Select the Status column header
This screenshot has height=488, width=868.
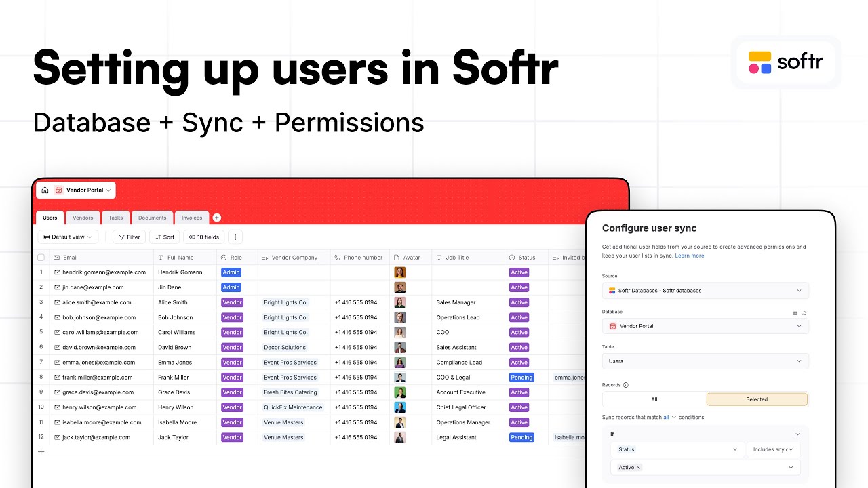[527, 258]
